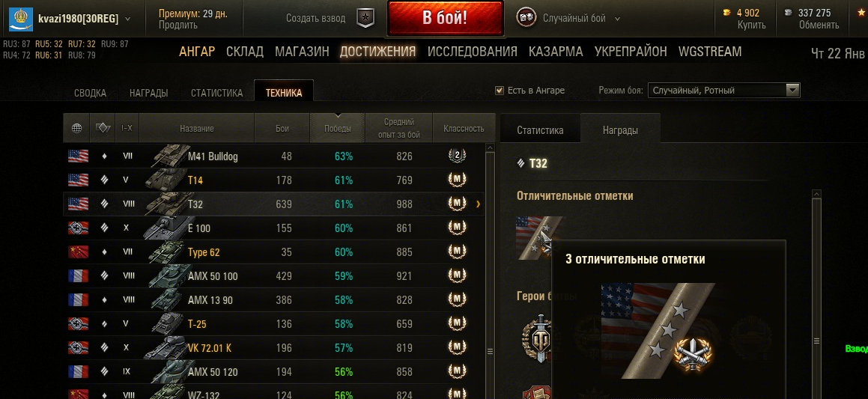Expand the Случайный бой mode selector
This screenshot has height=399, width=868.
(617, 19)
